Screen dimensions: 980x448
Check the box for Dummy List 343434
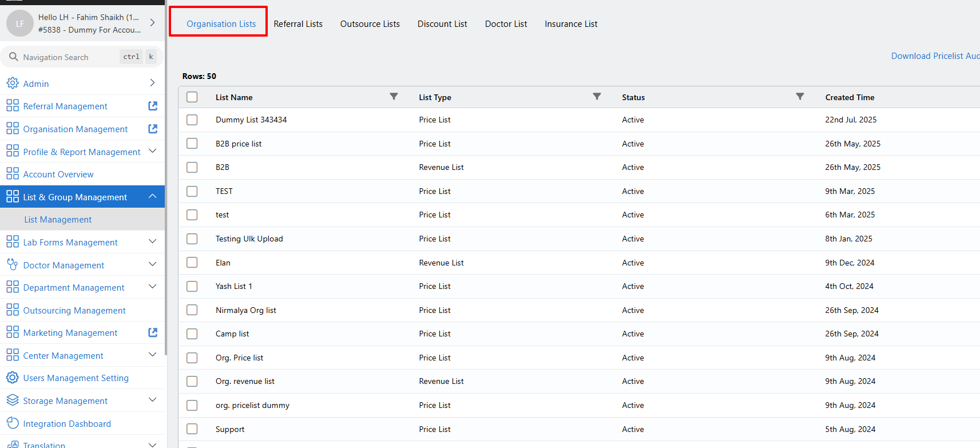[192, 120]
